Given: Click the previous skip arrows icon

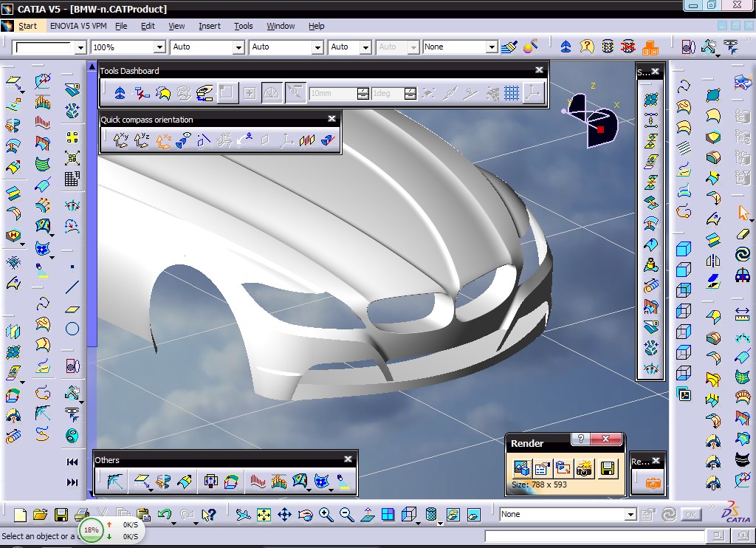Looking at the screenshot, I should [x=72, y=462].
